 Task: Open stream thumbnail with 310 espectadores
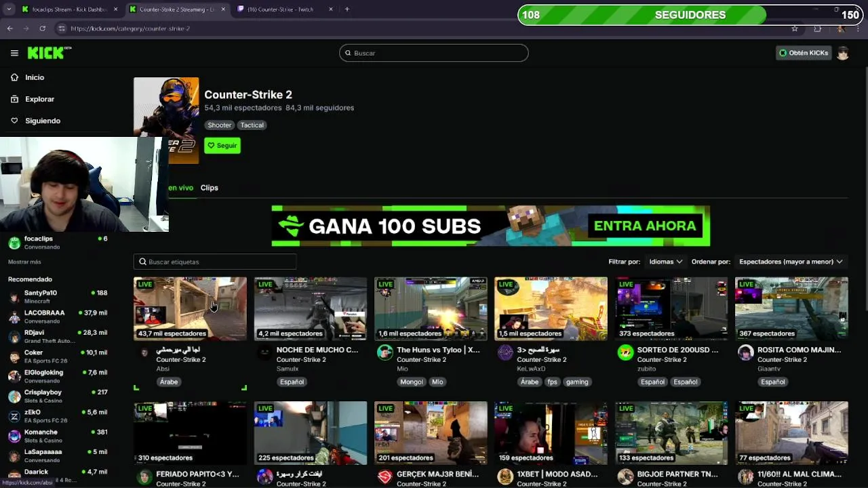191,433
